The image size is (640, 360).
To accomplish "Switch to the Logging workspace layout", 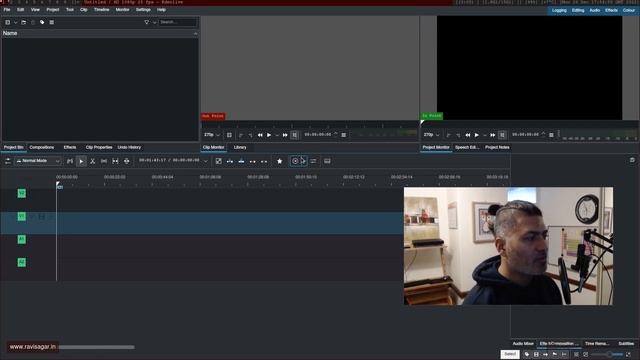I will (559, 10).
